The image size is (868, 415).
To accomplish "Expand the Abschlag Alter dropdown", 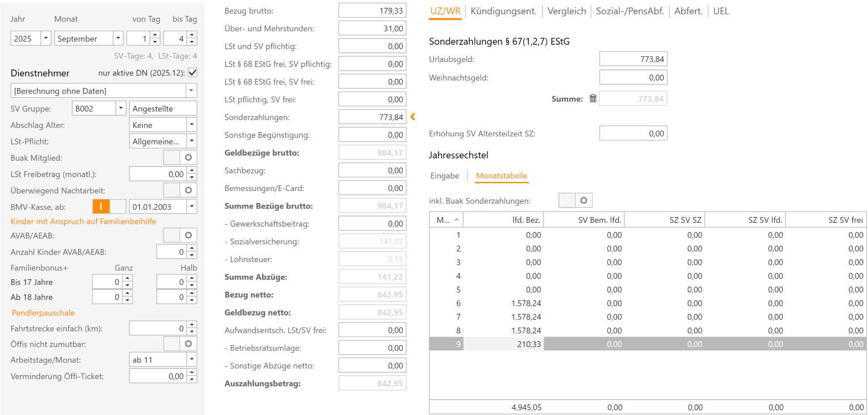I will (191, 124).
